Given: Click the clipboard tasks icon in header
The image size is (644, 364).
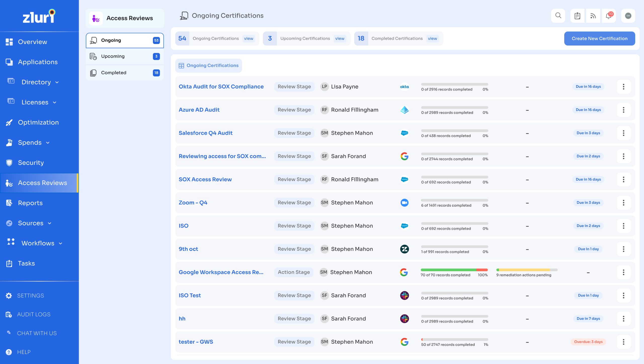Looking at the screenshot, I should pos(577,16).
